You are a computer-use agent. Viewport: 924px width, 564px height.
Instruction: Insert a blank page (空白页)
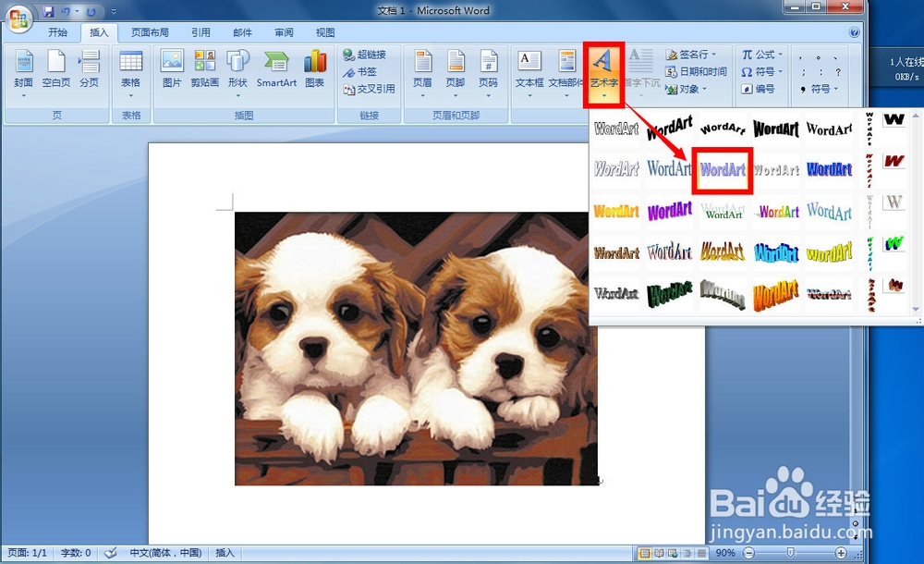pos(56,68)
